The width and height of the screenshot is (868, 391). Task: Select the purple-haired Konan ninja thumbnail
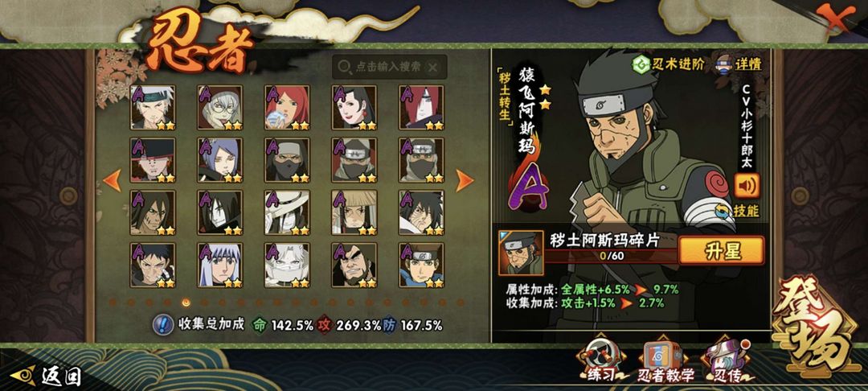point(219,160)
